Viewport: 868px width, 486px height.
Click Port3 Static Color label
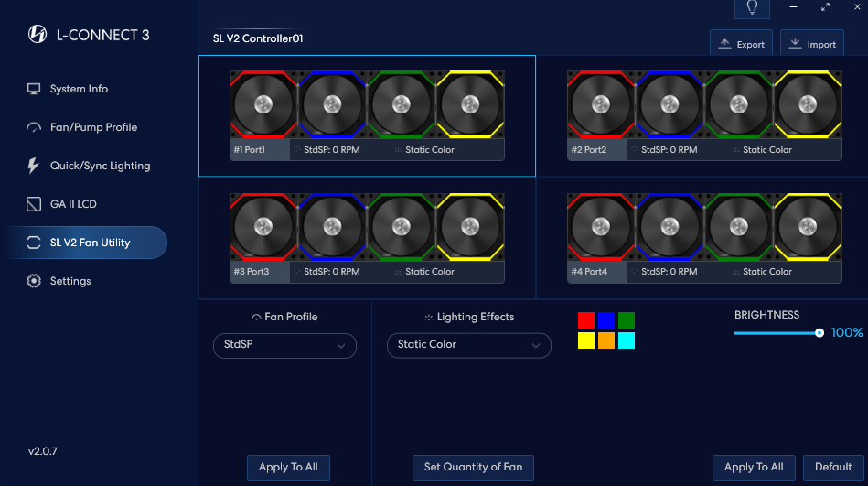[430, 272]
